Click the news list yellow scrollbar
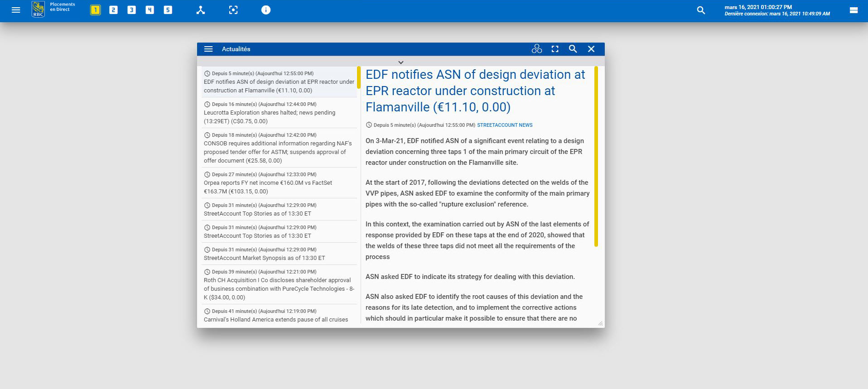The height and width of the screenshot is (389, 868). point(359,77)
